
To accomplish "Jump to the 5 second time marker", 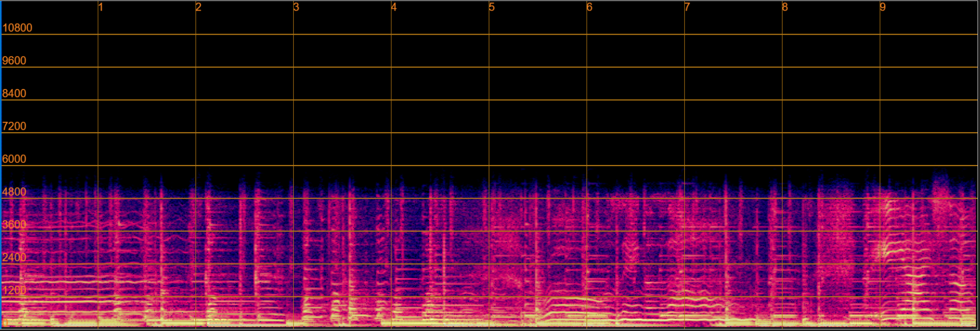I will (492, 7).
